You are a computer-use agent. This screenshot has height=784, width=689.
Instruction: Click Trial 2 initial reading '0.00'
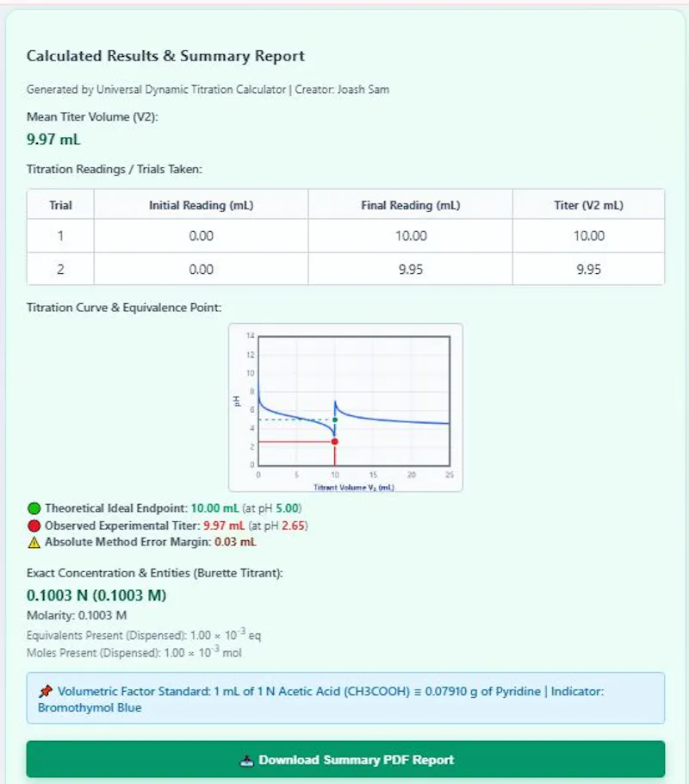201,270
